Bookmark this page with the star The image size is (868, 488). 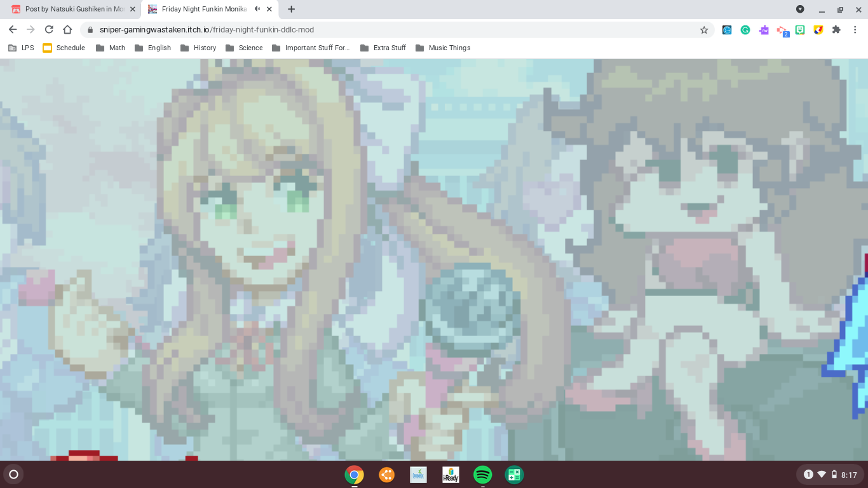pyautogui.click(x=704, y=30)
